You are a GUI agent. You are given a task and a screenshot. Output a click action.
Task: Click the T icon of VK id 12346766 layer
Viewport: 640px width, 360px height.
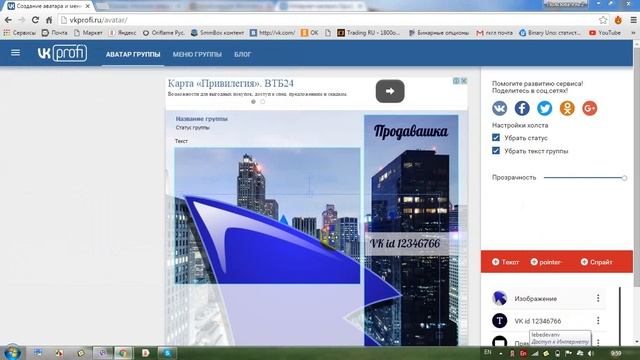(x=500, y=321)
